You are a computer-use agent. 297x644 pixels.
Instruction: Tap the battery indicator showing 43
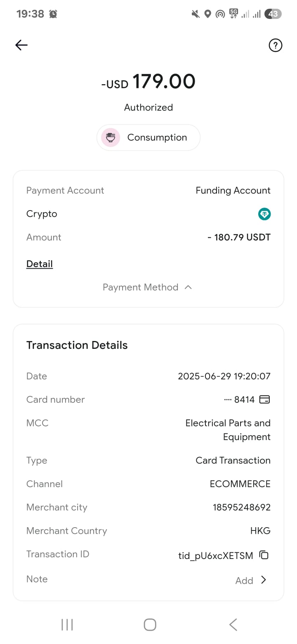point(273,14)
